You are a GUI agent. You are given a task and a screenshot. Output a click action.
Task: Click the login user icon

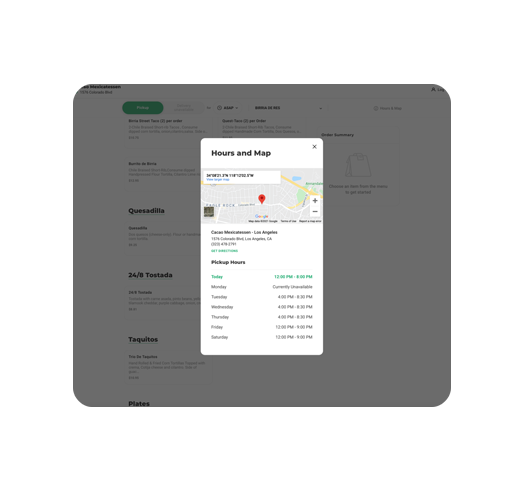(433, 89)
